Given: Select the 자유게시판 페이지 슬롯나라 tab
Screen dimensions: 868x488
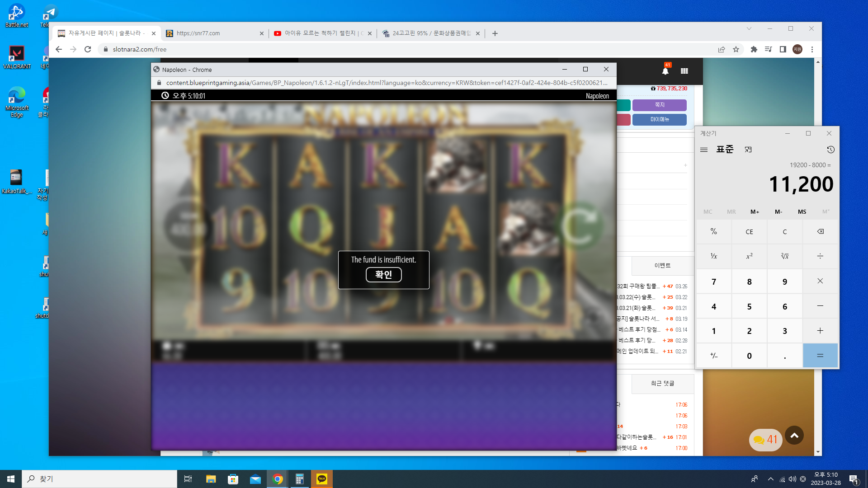Looking at the screenshot, I should (x=107, y=33).
